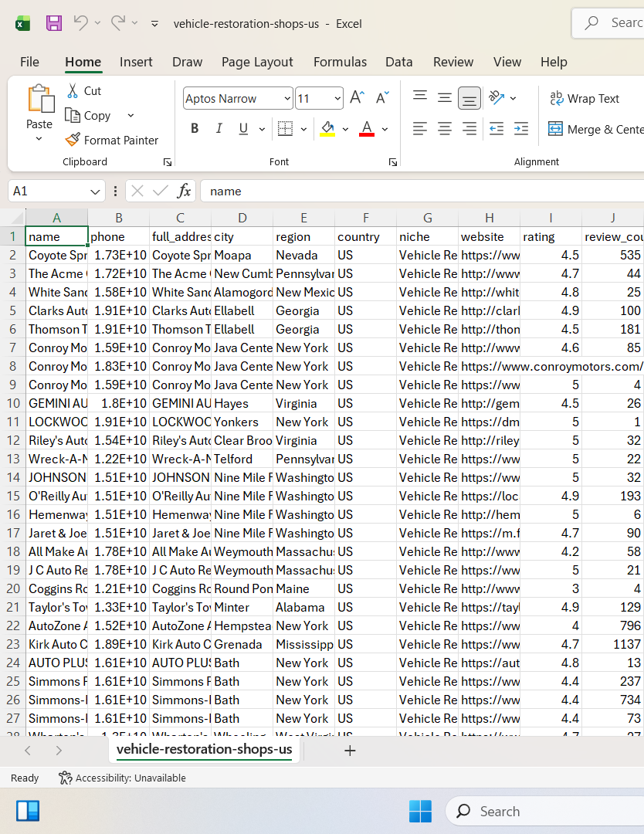This screenshot has height=834, width=644.
Task: Click the Orientation text angle icon
Action: click(x=497, y=97)
